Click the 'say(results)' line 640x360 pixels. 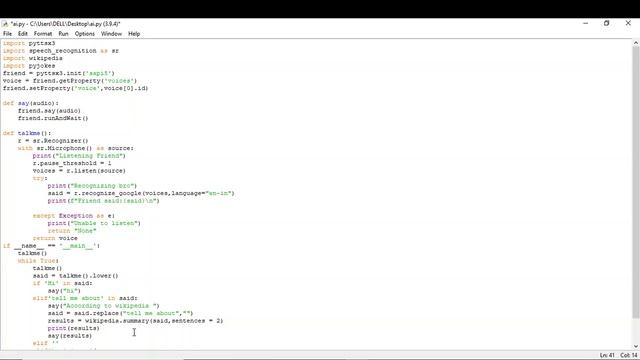coord(70,336)
